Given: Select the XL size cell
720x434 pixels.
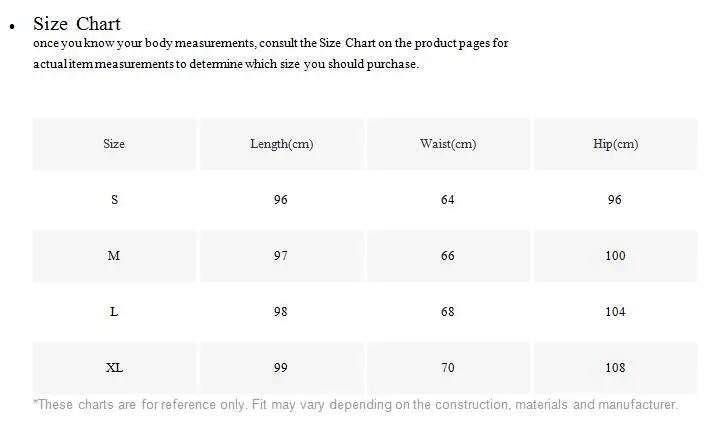Looking at the screenshot, I should 114,368.
